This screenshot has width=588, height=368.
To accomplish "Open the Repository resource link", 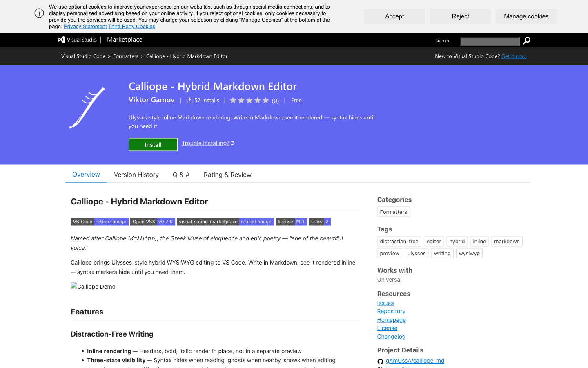I will tap(391, 311).
